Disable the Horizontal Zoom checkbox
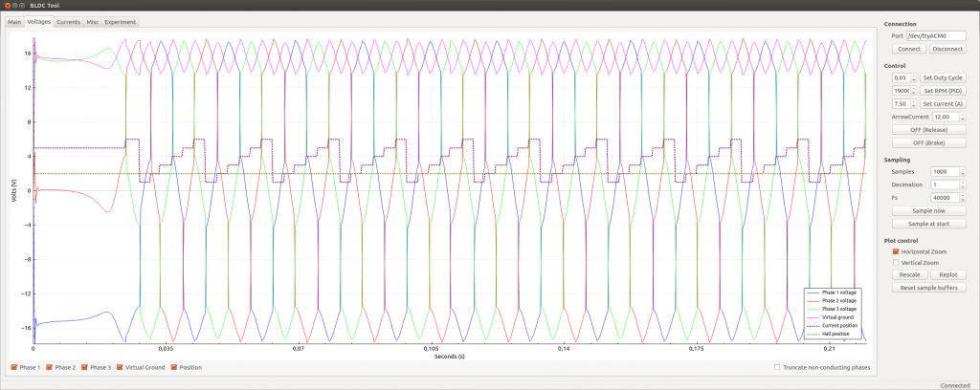980x390 pixels. coord(896,251)
